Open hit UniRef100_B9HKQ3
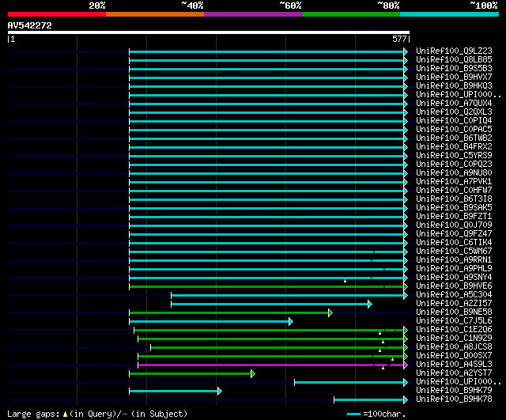506x420 pixels. (x=454, y=86)
